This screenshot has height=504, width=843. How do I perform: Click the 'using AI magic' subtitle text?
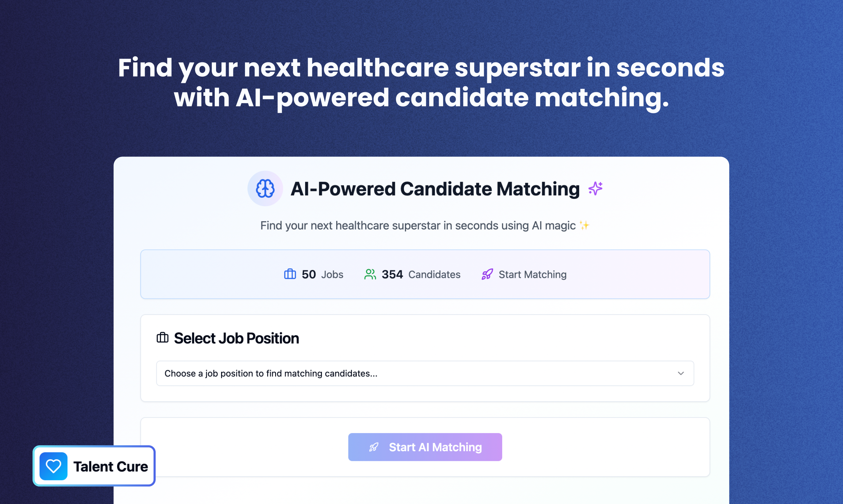coord(418,225)
